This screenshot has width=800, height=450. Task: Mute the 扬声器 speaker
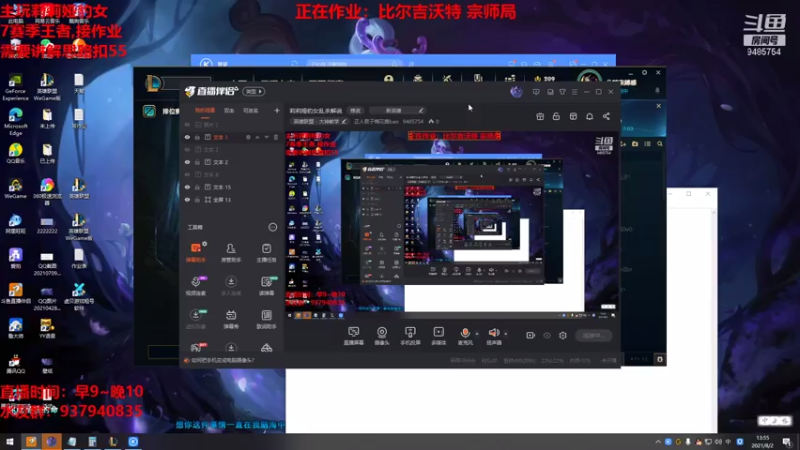click(493, 336)
